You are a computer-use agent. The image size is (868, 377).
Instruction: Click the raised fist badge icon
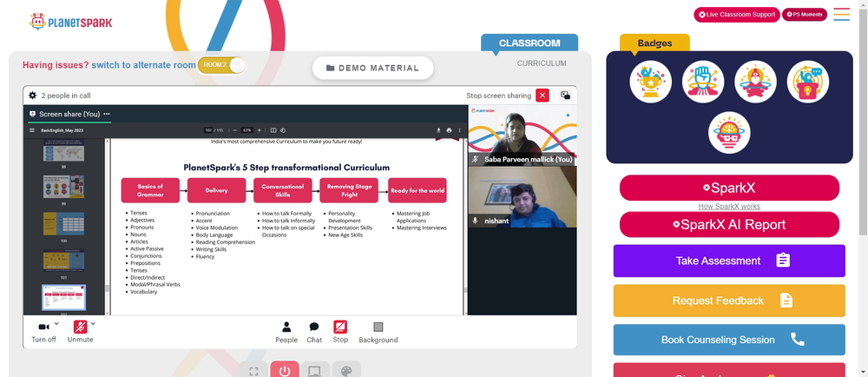(x=703, y=82)
